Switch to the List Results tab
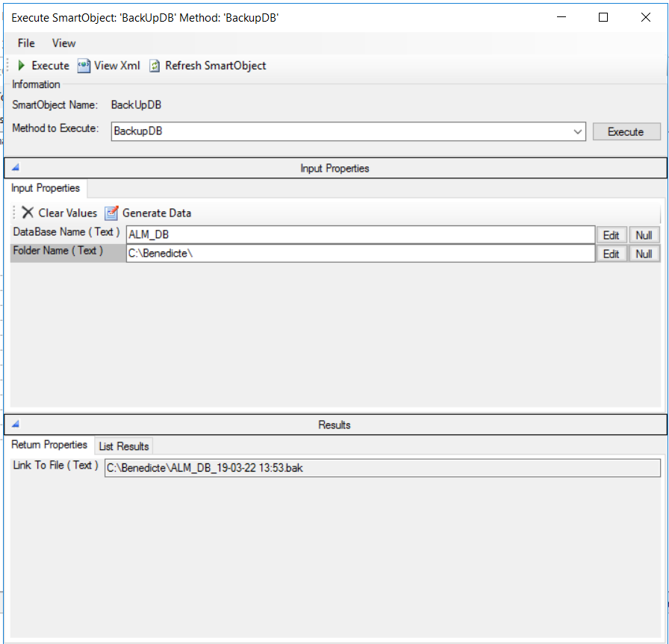669x644 pixels. tap(124, 446)
